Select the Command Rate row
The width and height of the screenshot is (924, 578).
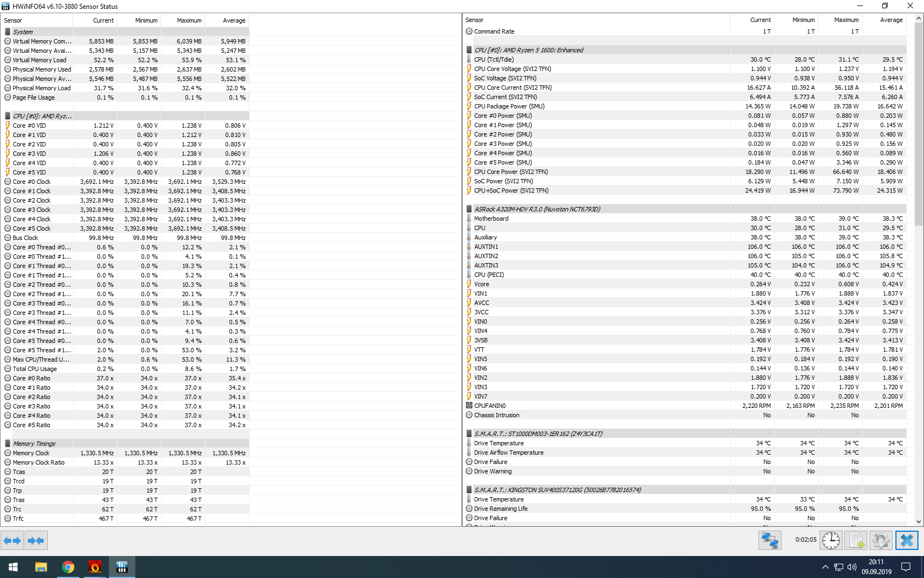(x=685, y=31)
